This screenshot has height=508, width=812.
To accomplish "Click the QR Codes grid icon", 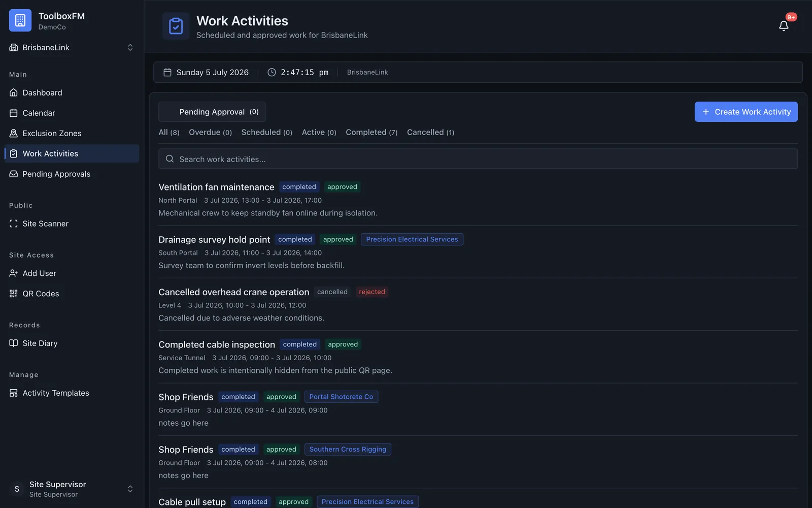I will click(x=14, y=294).
